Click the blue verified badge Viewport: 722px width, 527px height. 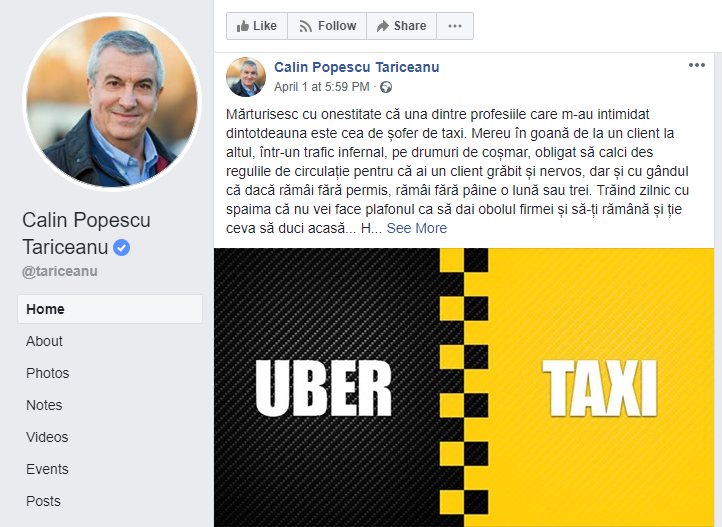[122, 248]
